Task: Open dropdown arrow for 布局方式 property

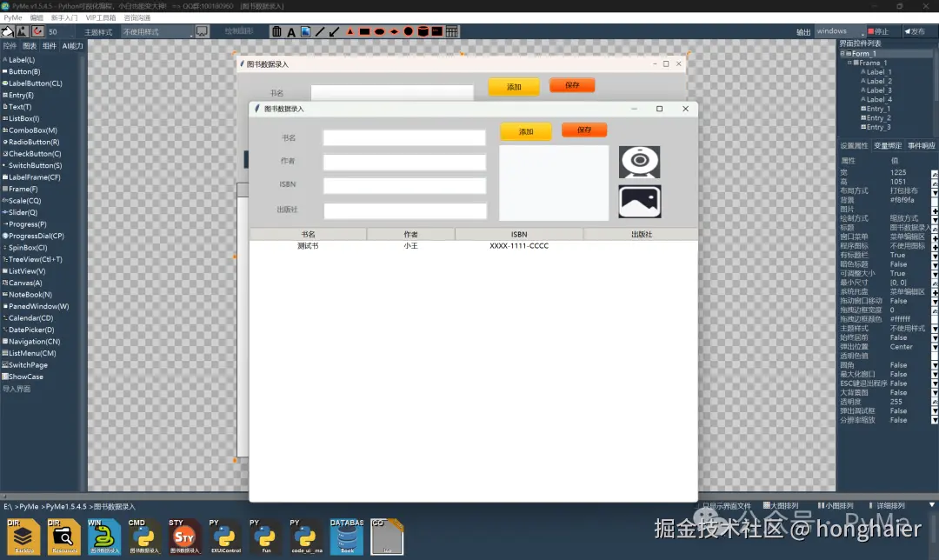Action: [935, 191]
